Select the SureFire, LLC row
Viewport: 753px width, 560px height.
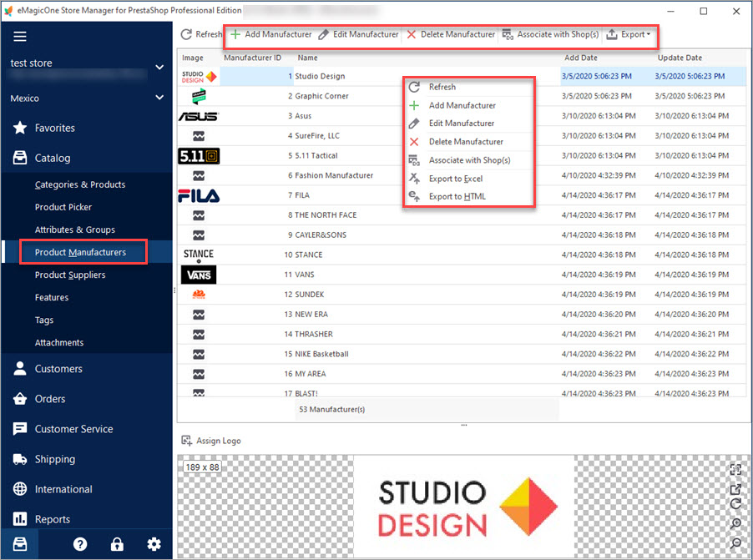coord(462,136)
